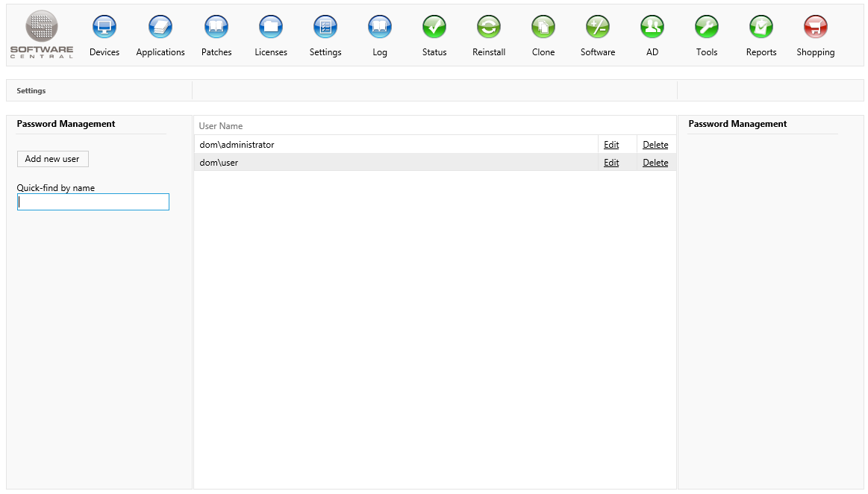Open the Reports icon
This screenshot has height=494, width=868.
pos(761,28)
